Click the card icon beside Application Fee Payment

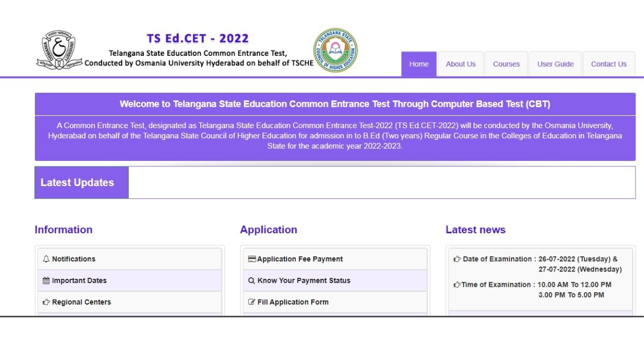(252, 259)
